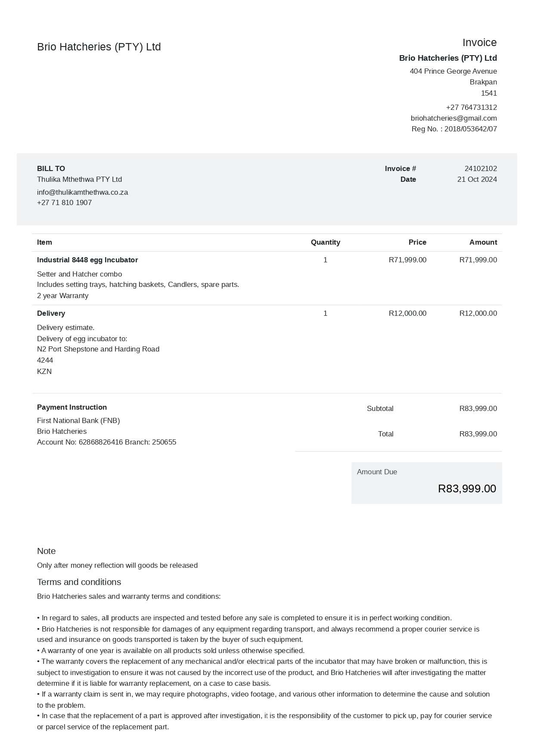The image size is (534, 756).
Task: Click the Reg No. 2018/053642/07 text
Action: (x=454, y=129)
